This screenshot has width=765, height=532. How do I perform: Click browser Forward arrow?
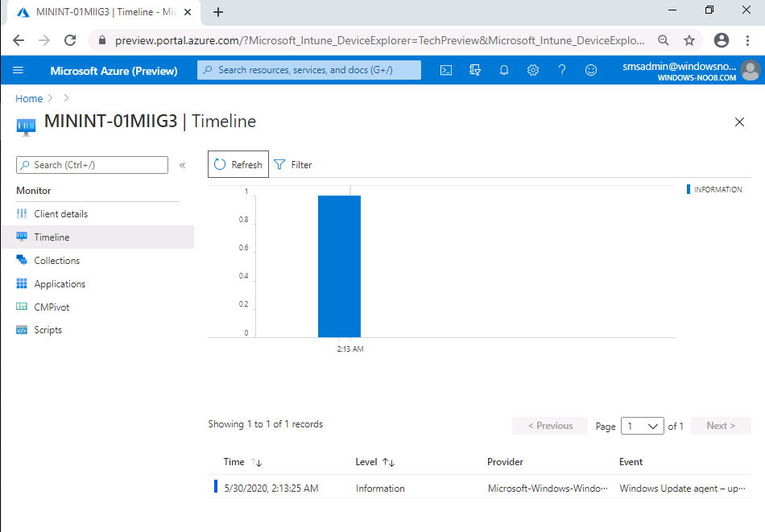[x=44, y=40]
